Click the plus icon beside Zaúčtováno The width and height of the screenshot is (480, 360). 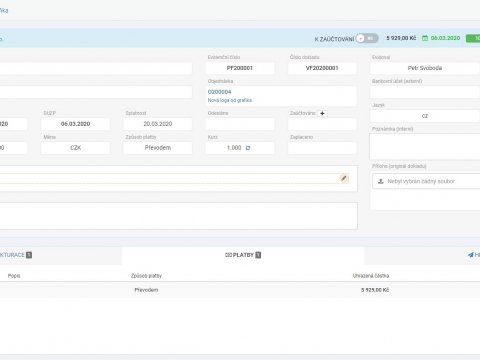click(322, 113)
